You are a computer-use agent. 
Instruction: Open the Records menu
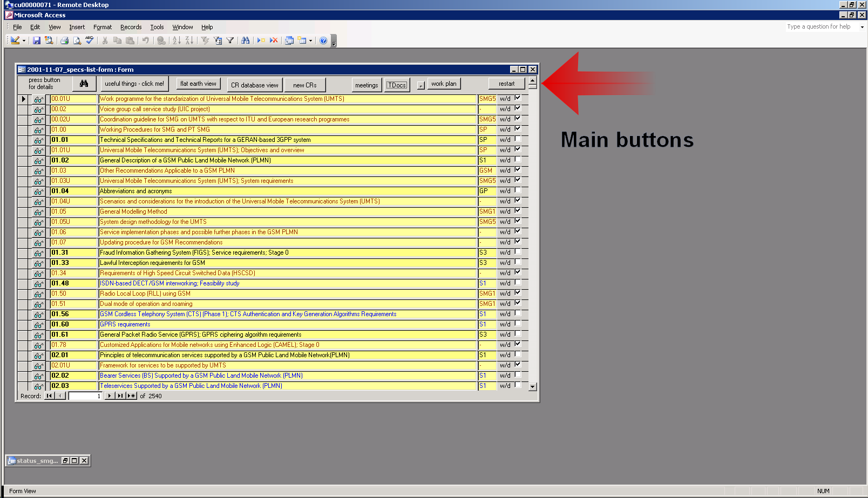131,27
